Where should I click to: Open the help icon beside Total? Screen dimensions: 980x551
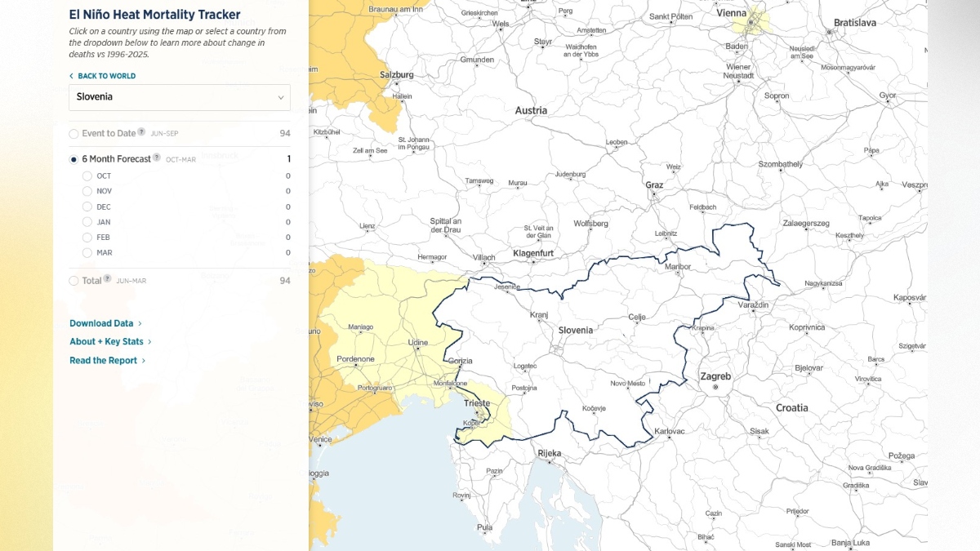107,279
